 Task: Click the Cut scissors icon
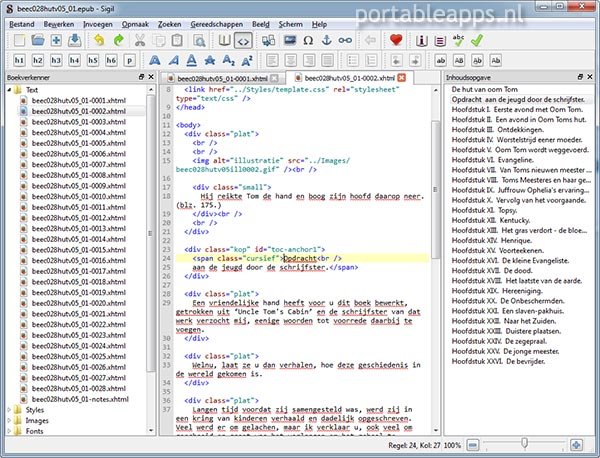coord(141,41)
